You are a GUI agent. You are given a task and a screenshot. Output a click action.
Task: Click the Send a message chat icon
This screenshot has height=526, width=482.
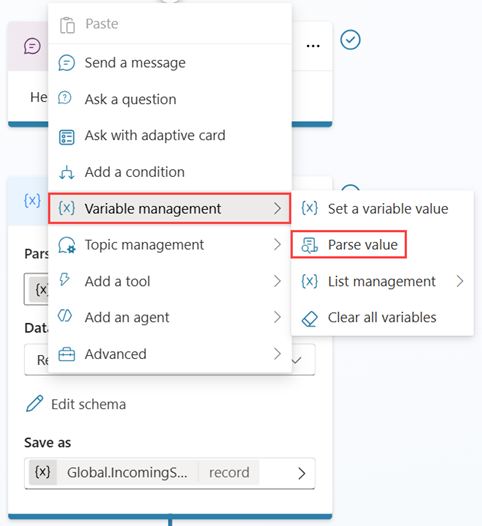[66, 63]
